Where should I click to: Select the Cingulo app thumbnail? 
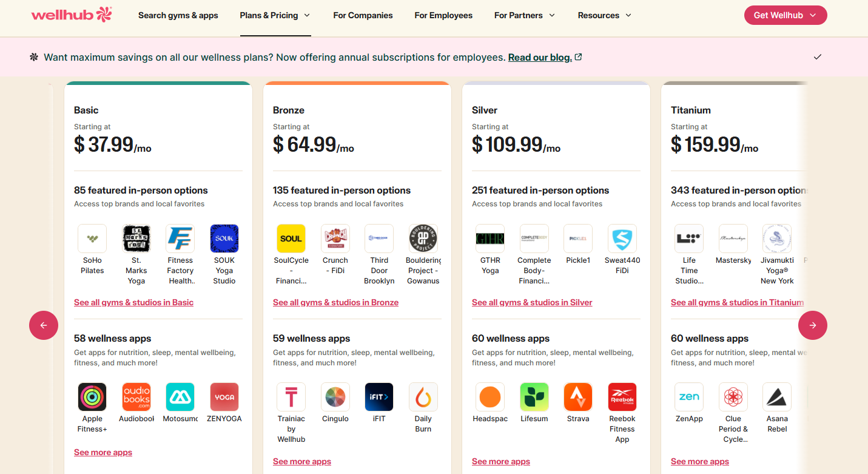335,397
